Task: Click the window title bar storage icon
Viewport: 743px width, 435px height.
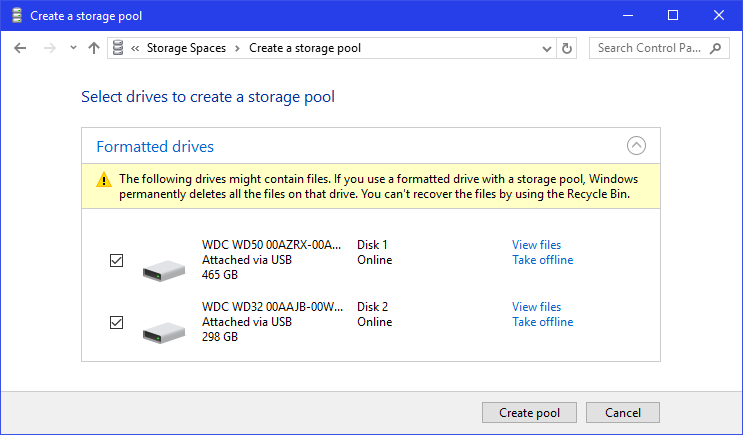Action: (17, 16)
